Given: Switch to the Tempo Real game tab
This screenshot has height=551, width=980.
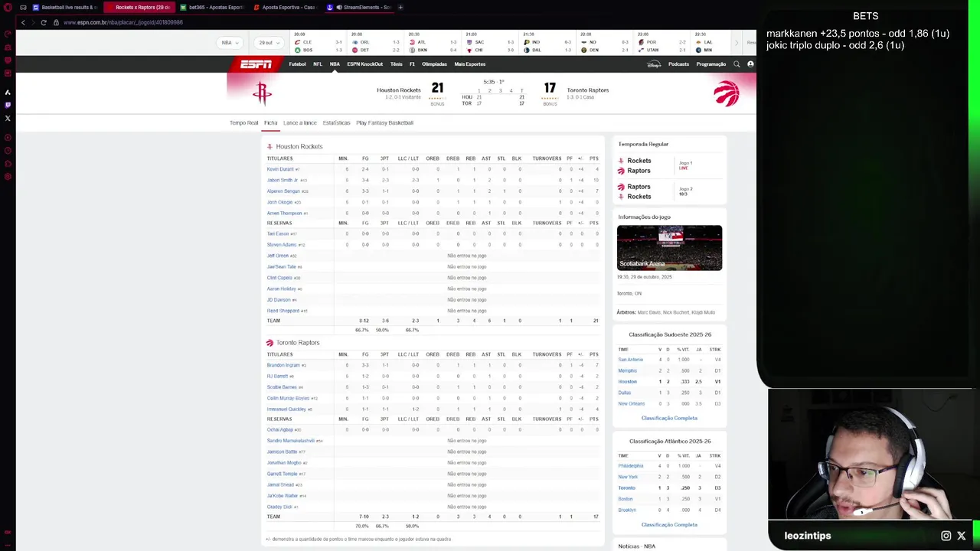Looking at the screenshot, I should (244, 122).
